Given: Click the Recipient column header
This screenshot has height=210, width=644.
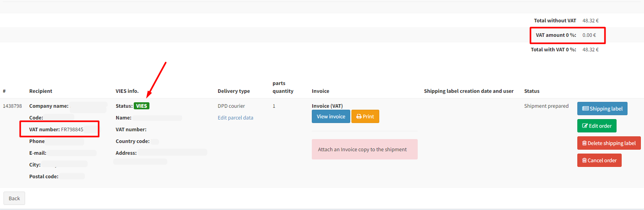Looking at the screenshot, I should pos(41,91).
